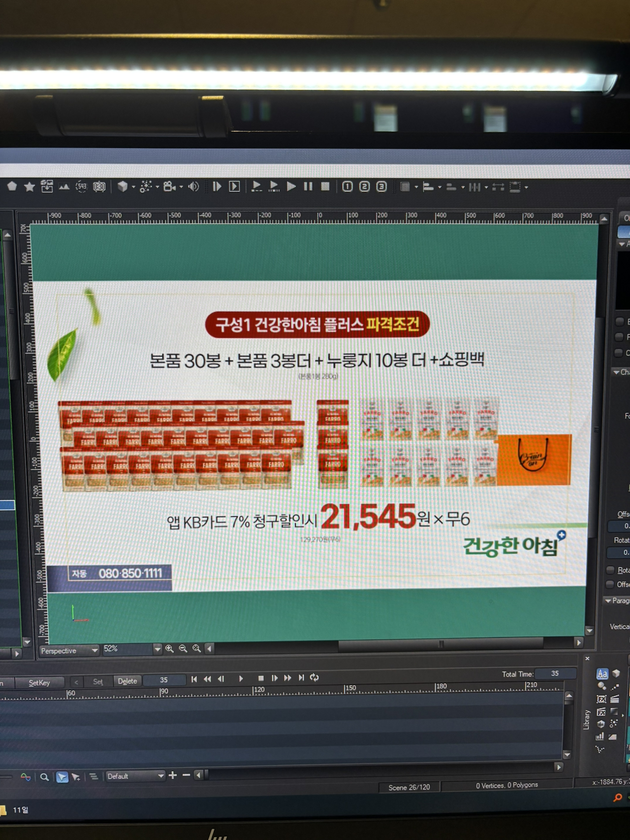Click preset number 2 button
The height and width of the screenshot is (840, 630).
pos(364,186)
